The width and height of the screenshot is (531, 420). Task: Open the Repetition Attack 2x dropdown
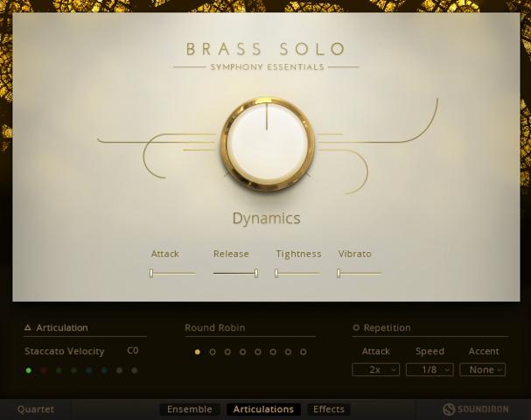(x=375, y=369)
